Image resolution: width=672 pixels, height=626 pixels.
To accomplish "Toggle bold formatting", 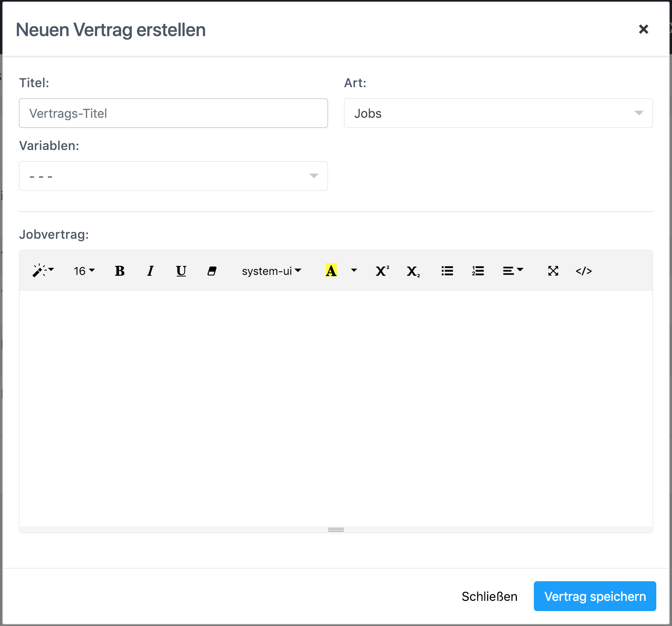I will [120, 271].
